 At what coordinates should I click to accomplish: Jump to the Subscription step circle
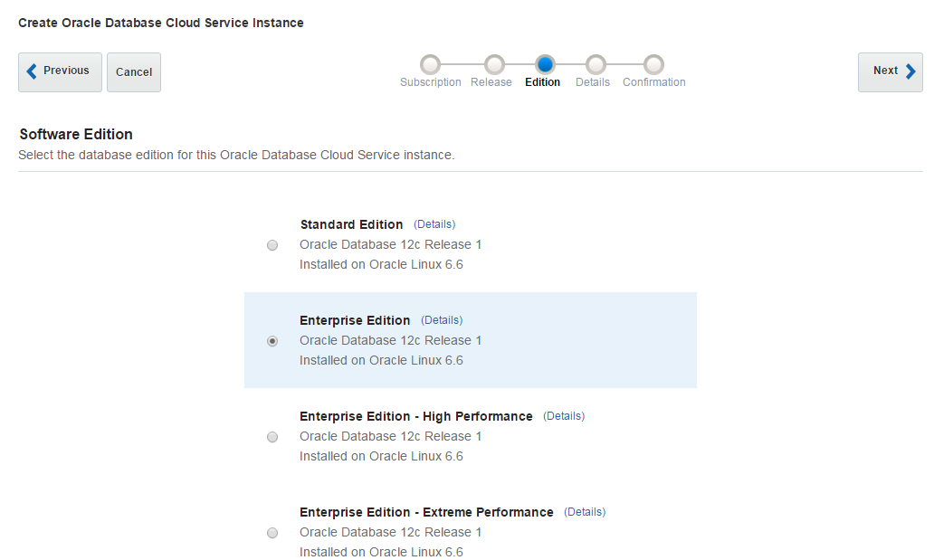430,64
